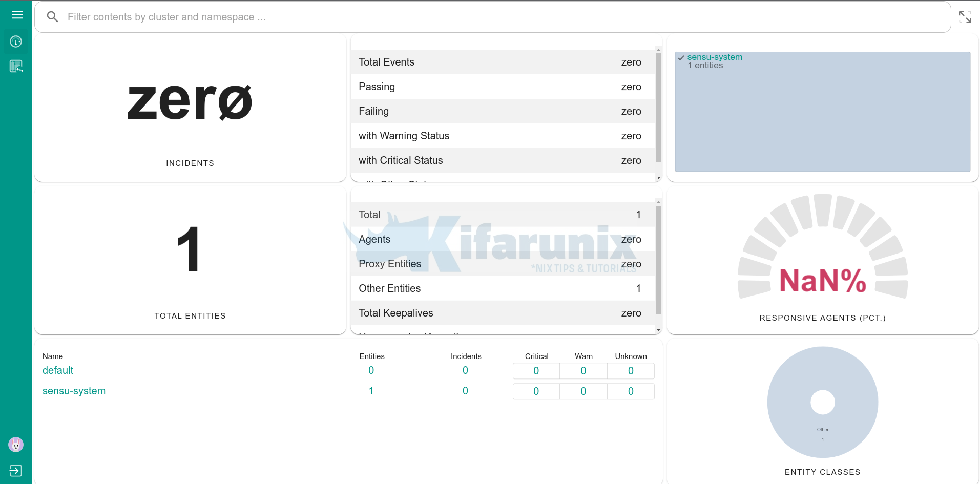The image size is (980, 484).
Task: Click the sensu-system row Critical count cell
Action: [536, 391]
